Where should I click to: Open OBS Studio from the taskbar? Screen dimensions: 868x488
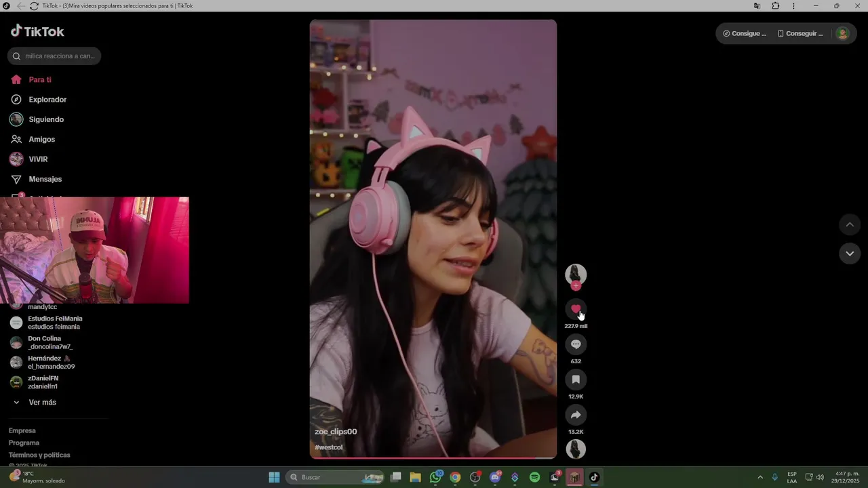(x=475, y=477)
